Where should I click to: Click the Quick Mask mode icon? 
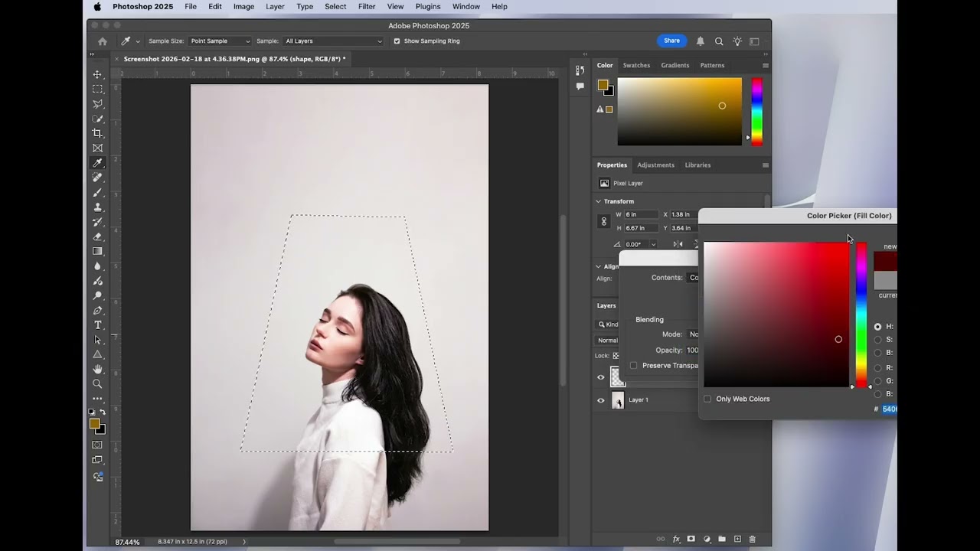point(97,445)
